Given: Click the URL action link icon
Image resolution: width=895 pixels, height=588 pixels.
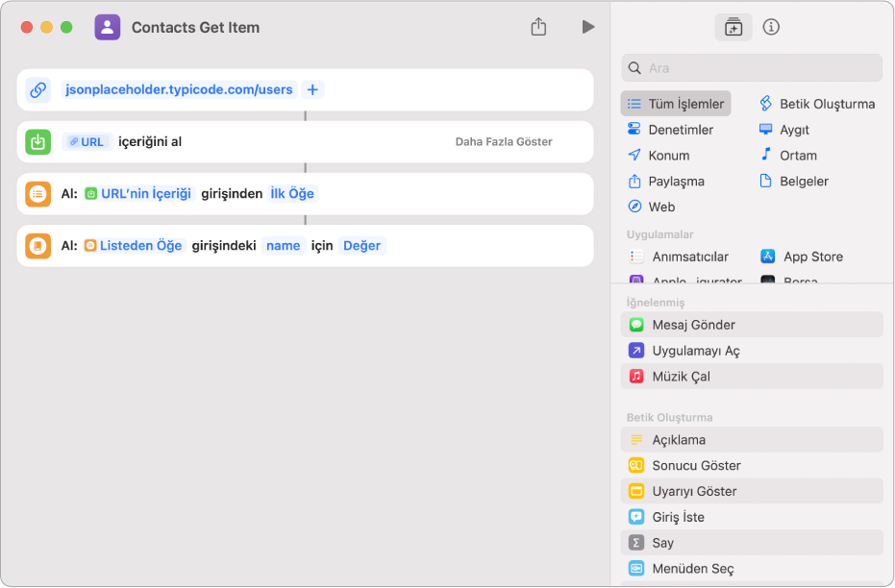Looking at the screenshot, I should tap(38, 89).
